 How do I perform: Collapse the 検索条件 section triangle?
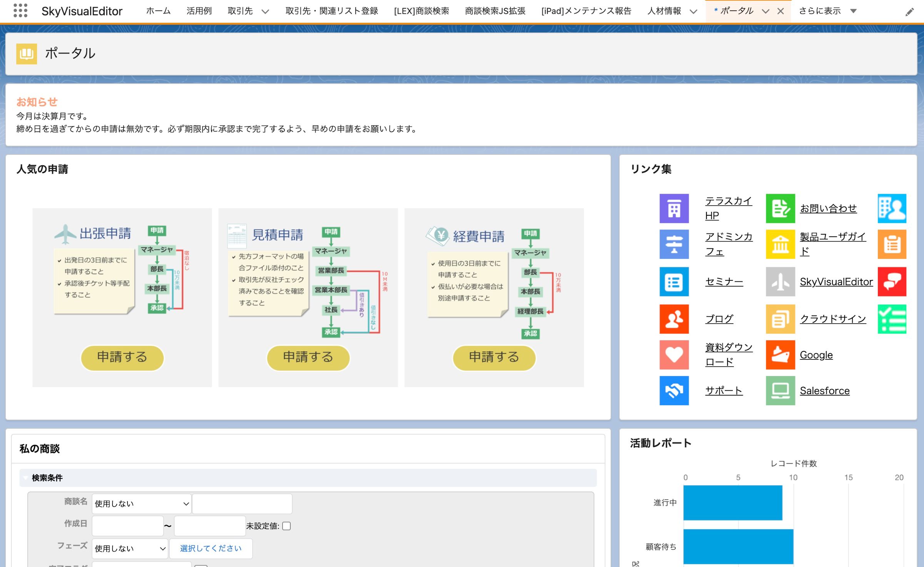[x=25, y=478]
